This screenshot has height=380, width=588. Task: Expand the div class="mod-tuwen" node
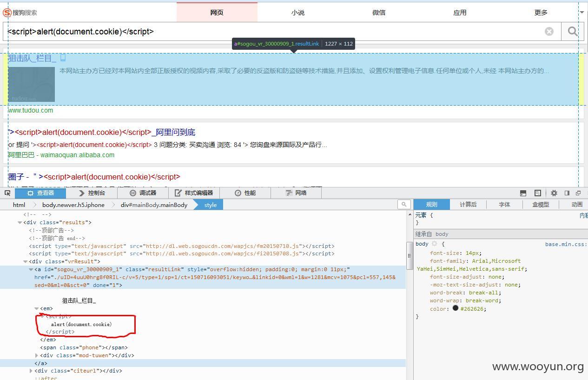click(x=37, y=355)
